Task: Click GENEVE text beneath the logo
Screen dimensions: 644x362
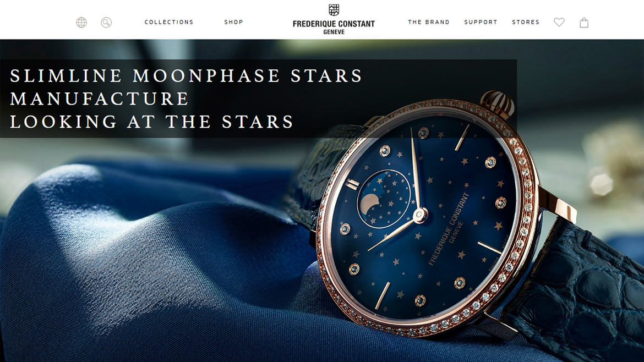Action: (334, 32)
